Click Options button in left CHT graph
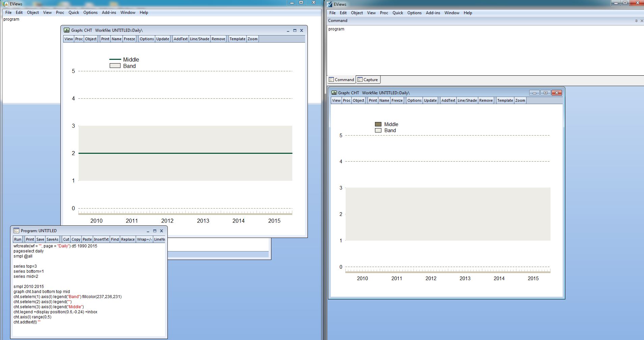Viewport: 644px width, 340px height. pyautogui.click(x=147, y=39)
